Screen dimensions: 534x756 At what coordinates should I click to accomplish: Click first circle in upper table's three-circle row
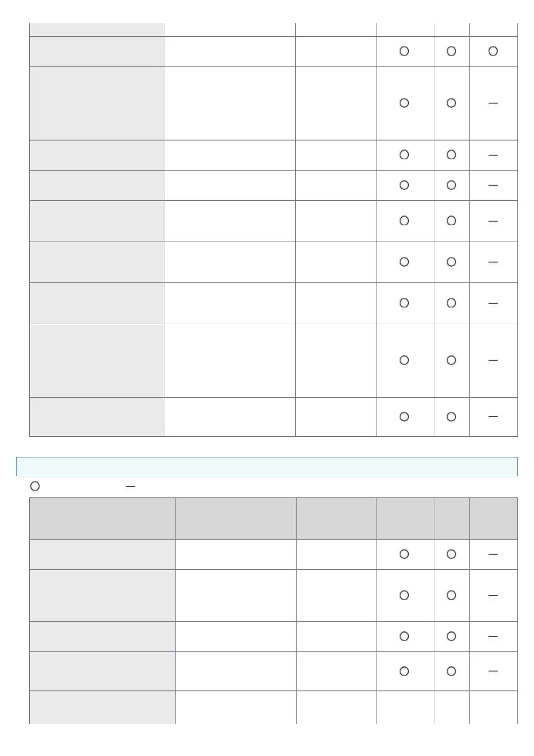[x=404, y=51]
